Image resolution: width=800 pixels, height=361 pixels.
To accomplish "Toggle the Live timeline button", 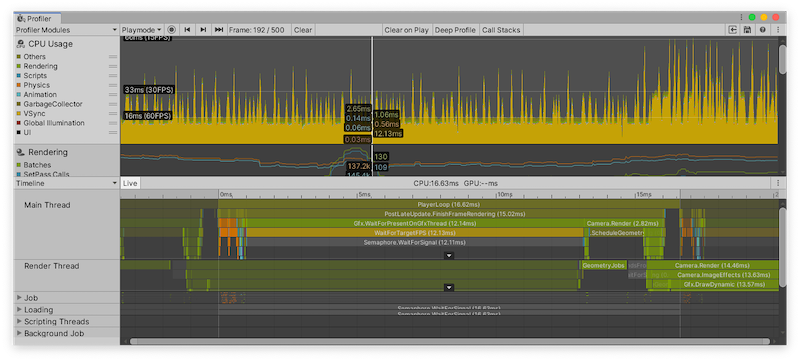I will click(x=130, y=183).
